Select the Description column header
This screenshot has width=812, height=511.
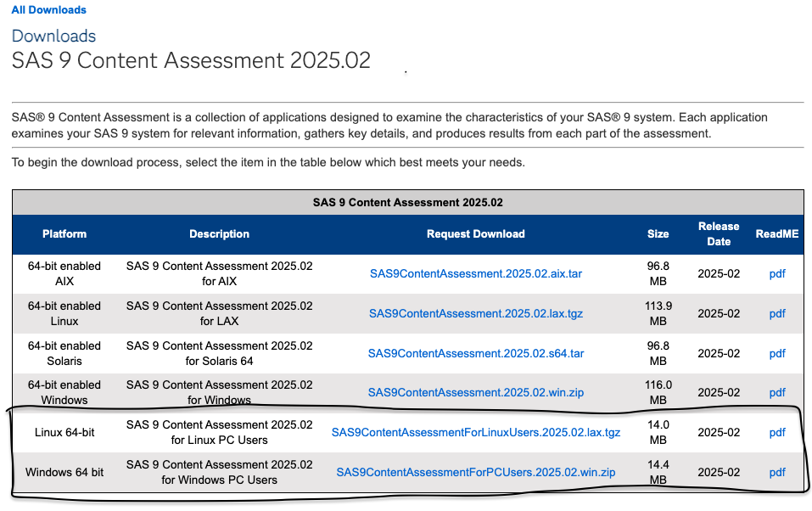tap(219, 233)
